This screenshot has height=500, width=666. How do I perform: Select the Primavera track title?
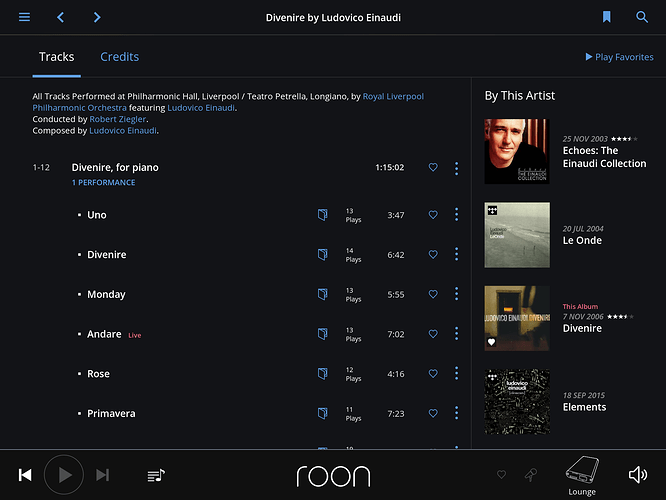111,414
